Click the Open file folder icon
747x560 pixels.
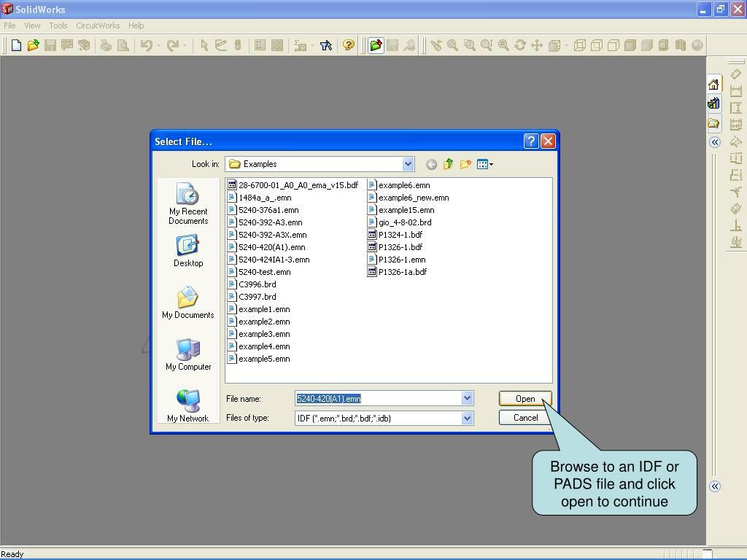click(x=33, y=45)
